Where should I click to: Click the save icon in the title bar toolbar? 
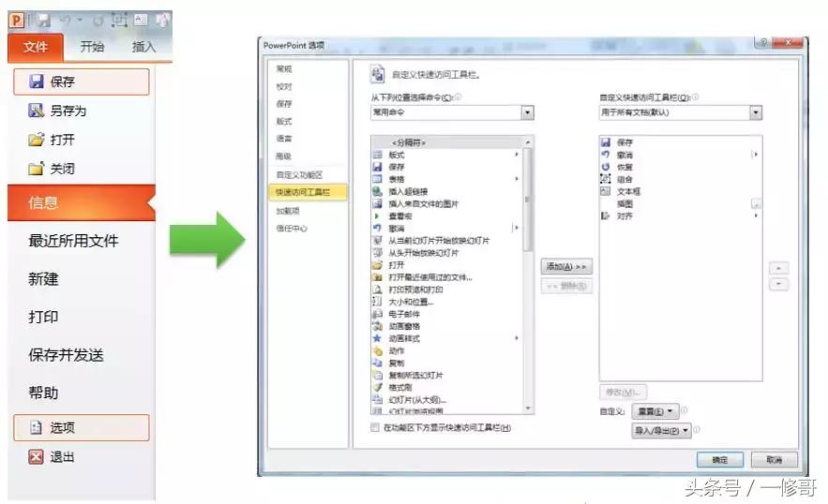pyautogui.click(x=43, y=21)
